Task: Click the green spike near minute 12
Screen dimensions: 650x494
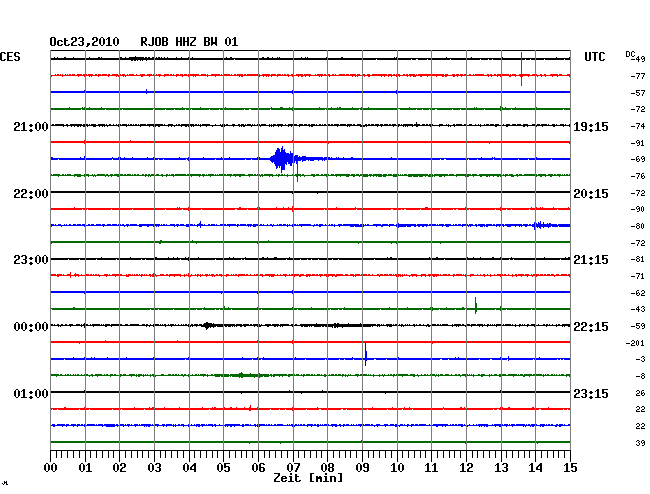Action: click(x=475, y=306)
